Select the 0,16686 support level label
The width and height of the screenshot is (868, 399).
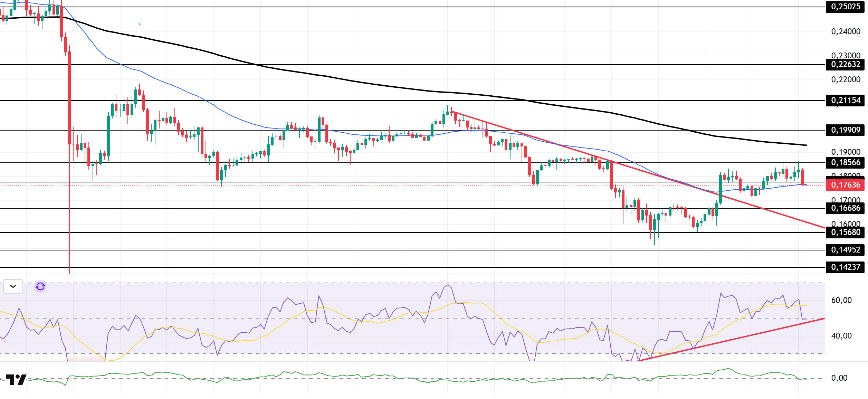(845, 208)
